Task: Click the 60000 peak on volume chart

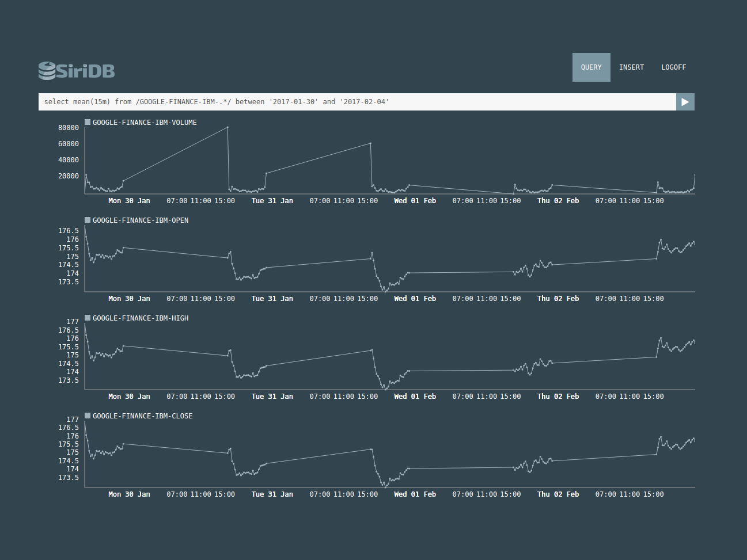Action: click(370, 143)
